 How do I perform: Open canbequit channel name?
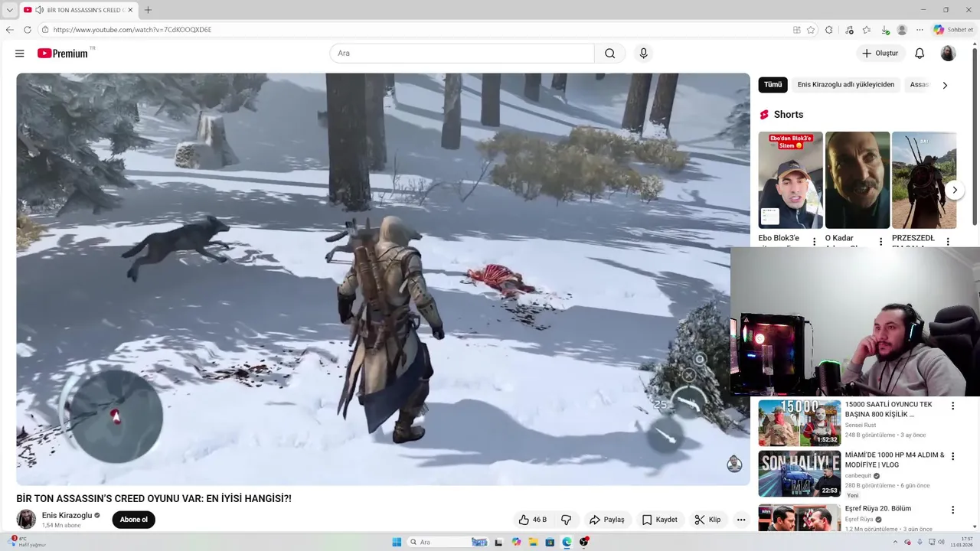[858, 475]
